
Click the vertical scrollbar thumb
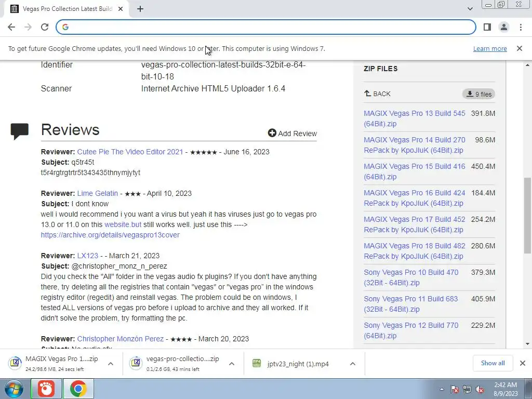click(x=528, y=216)
